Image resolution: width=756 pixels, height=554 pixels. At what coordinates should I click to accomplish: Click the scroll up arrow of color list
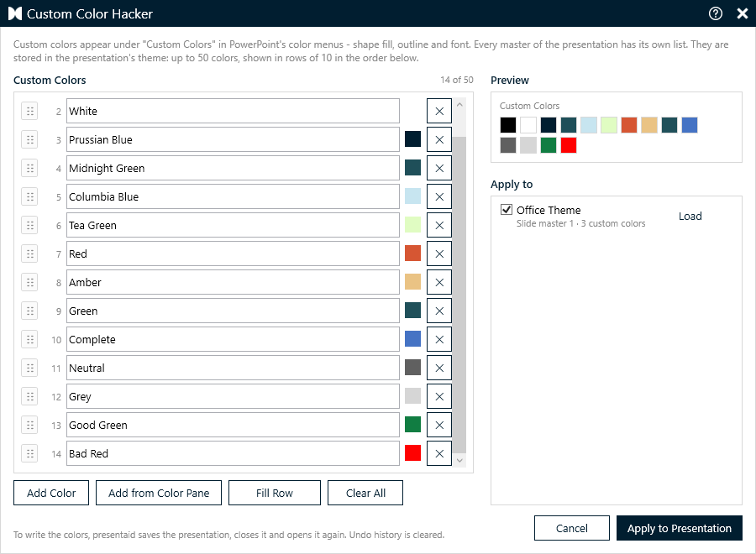[459, 105]
